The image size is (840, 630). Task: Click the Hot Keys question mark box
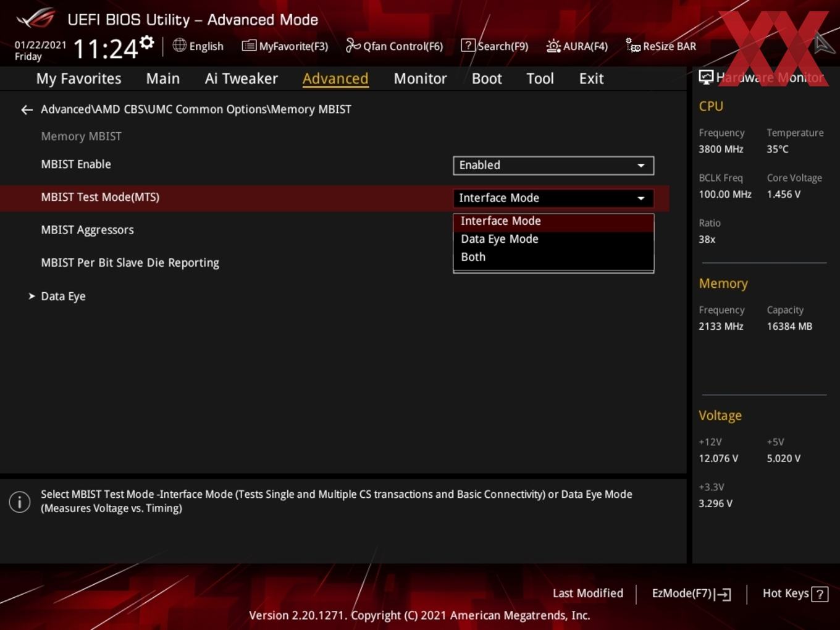pos(820,594)
